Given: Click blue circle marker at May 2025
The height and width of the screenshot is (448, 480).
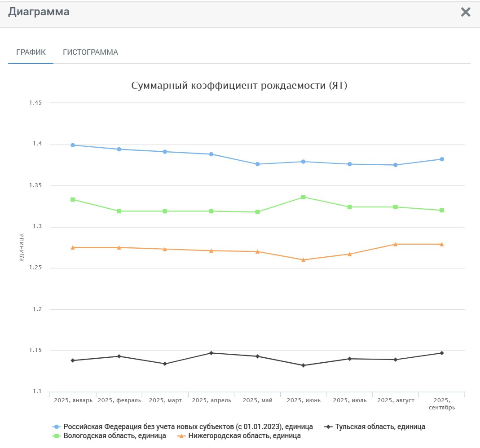Looking at the screenshot, I should tap(257, 164).
